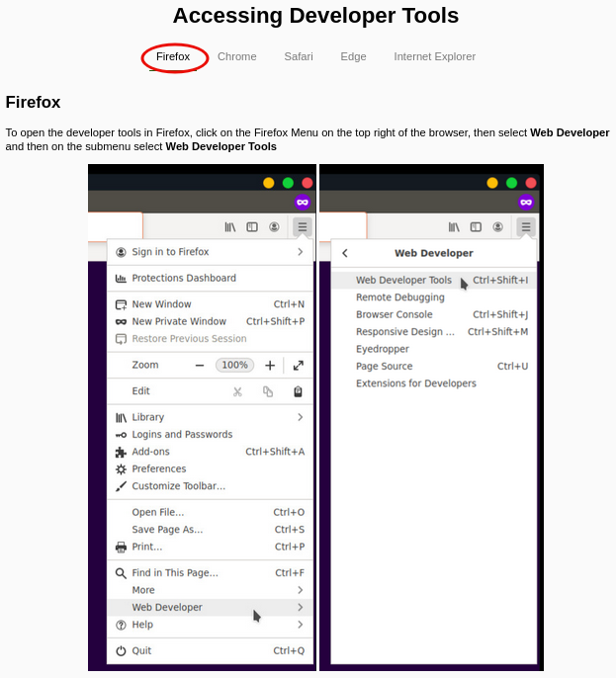Select Eyedropper item
This screenshot has width=616, height=678.
(433, 349)
